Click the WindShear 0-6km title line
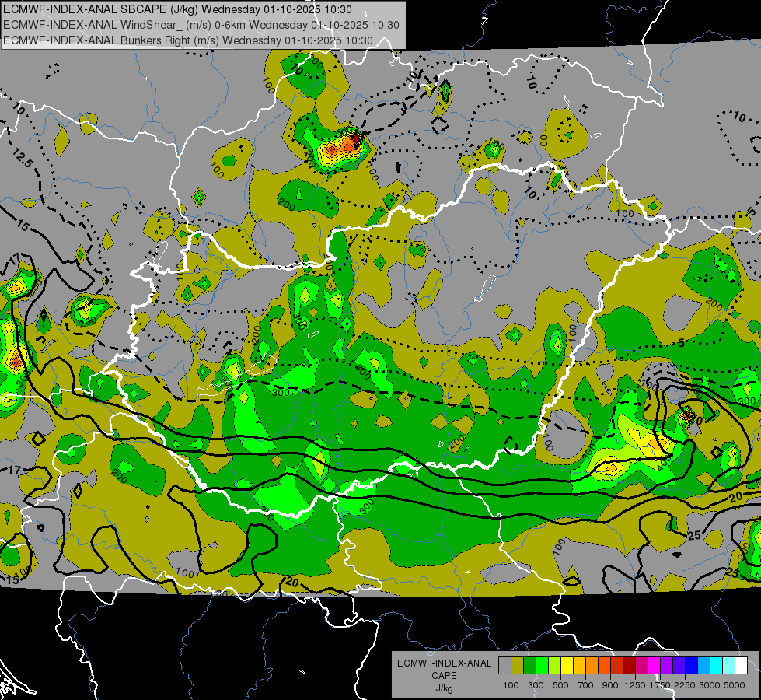The height and width of the screenshot is (700, 761). click(201, 25)
